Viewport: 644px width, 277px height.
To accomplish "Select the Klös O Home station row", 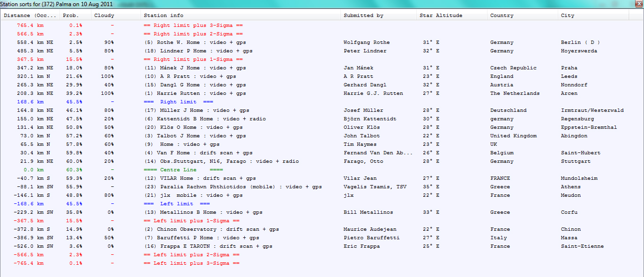I will pyautogui.click(x=315, y=127).
